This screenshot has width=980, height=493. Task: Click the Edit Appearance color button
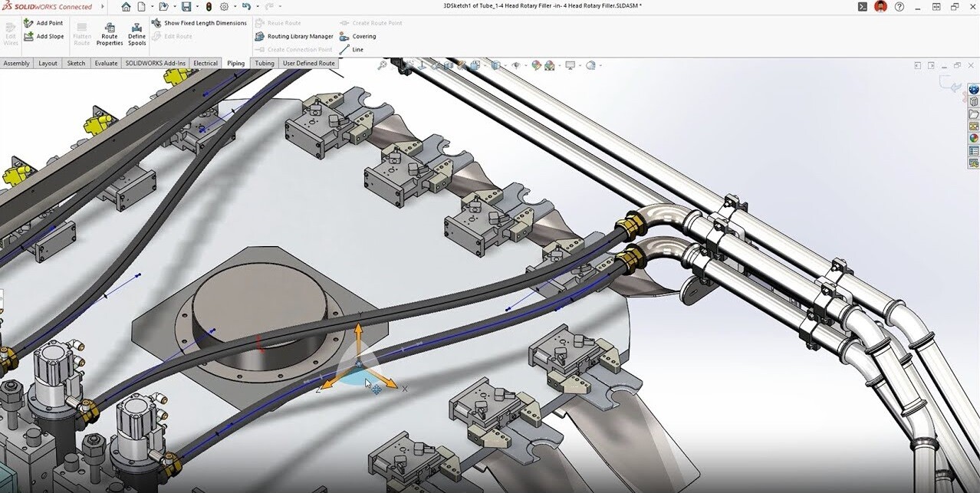536,65
